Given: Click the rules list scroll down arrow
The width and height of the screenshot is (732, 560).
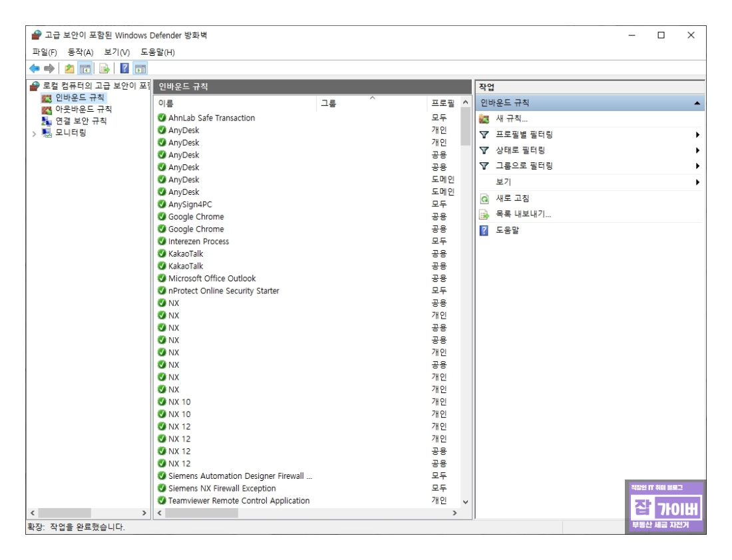Looking at the screenshot, I should 465,502.
